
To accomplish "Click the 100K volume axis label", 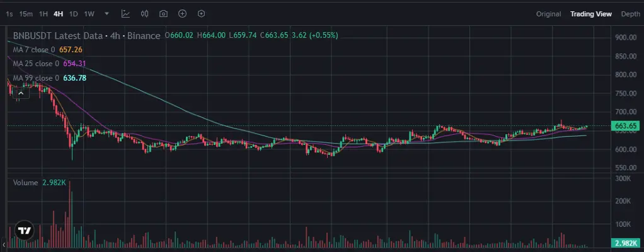I will [623, 224].
